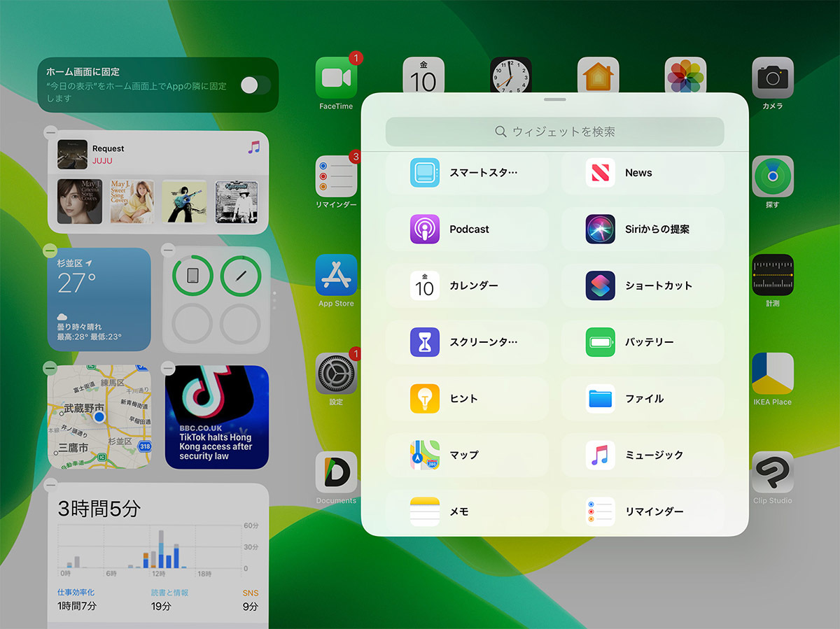Open the 設定 app icon

coord(336,374)
